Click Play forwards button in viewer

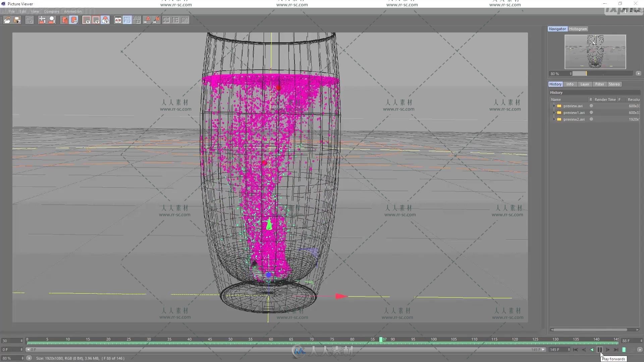(x=600, y=350)
